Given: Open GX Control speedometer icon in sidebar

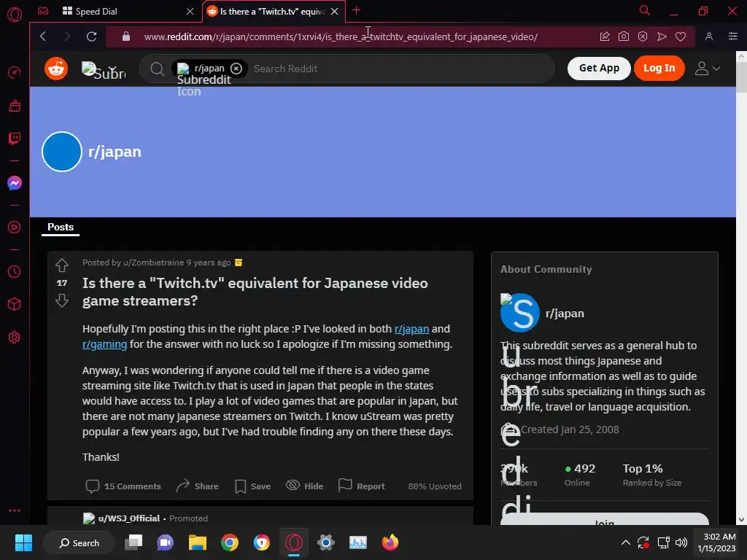Looking at the screenshot, I should point(15,73).
